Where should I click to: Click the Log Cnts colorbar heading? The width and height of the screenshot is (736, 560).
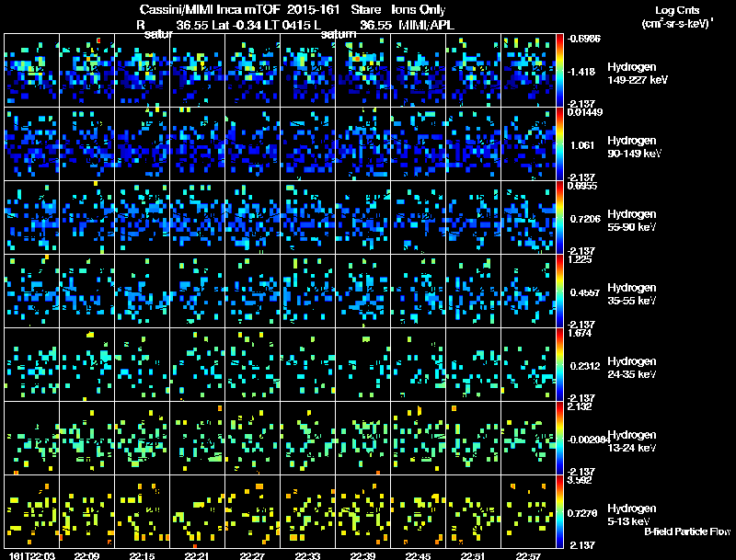(677, 10)
